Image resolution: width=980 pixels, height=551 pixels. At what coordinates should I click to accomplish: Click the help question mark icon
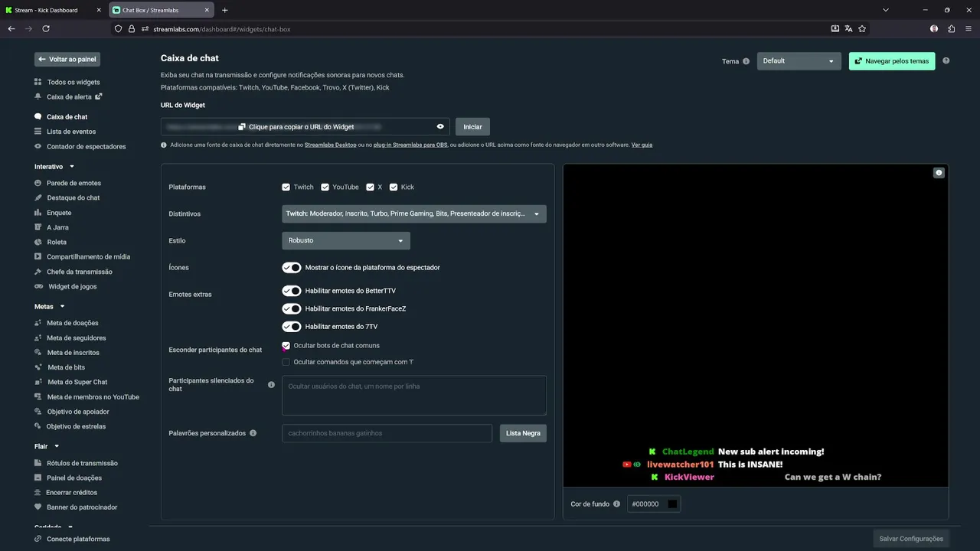pos(946,60)
